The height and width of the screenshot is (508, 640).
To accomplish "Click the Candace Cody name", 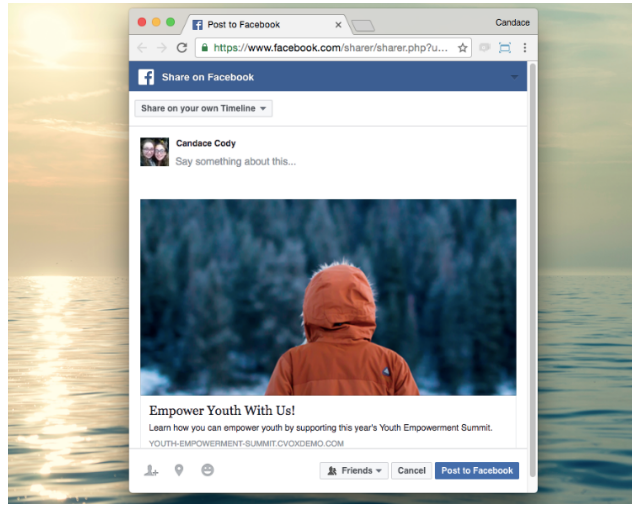I will (x=206, y=143).
